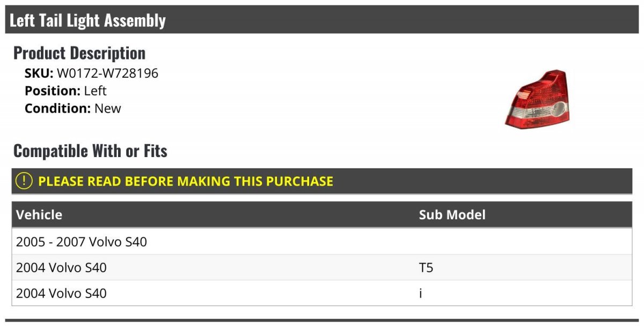
Task: Click the yellow exclamation warning icon
Action: (24, 181)
